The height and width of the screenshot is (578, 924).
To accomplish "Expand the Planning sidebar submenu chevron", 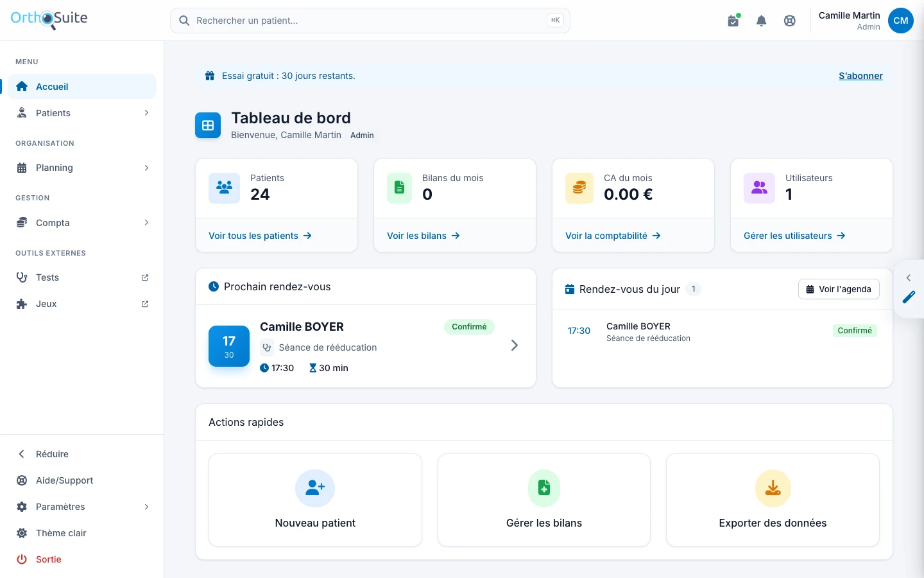I will (x=146, y=168).
